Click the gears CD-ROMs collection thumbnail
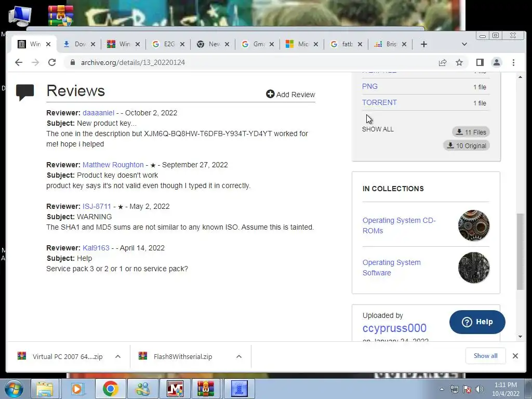 pyautogui.click(x=474, y=225)
